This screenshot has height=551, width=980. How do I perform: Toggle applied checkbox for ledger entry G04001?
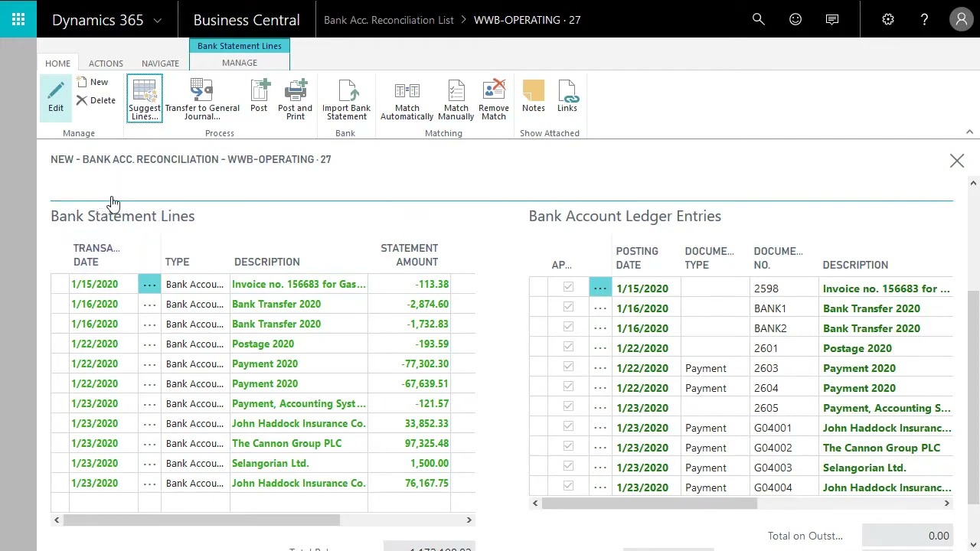[x=568, y=426]
